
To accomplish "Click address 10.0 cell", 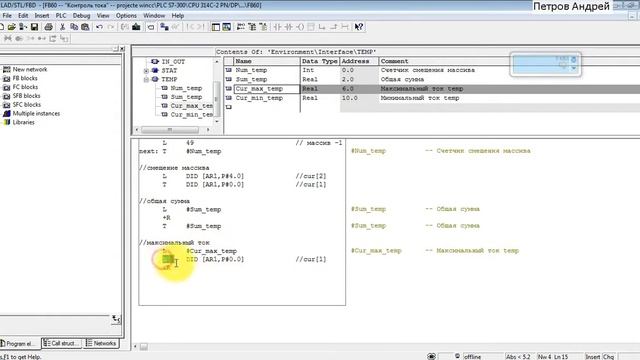I will 359,98.
